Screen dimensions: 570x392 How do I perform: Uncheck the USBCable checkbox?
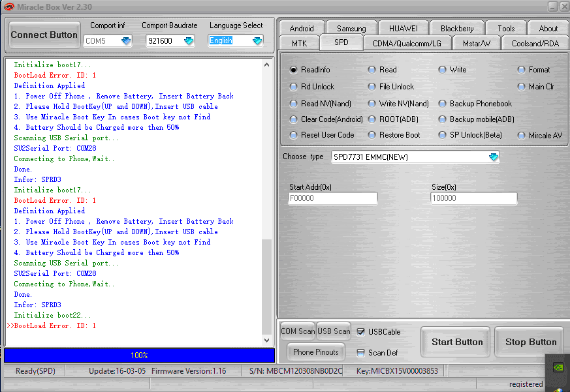point(360,332)
